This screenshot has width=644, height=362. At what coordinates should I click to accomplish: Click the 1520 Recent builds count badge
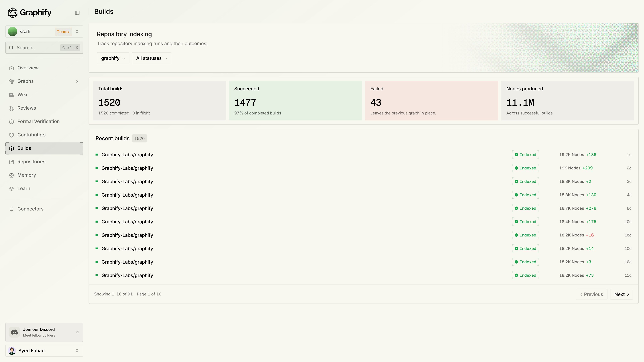pyautogui.click(x=140, y=138)
